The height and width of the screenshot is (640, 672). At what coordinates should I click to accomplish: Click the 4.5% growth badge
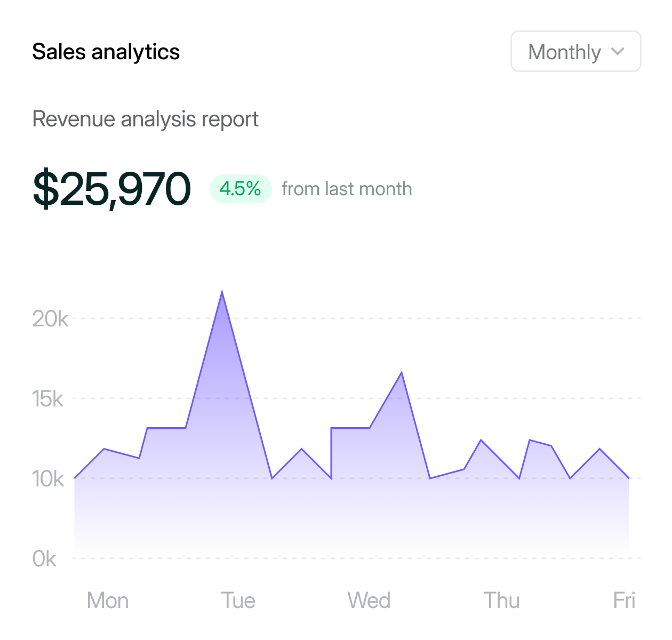tap(240, 189)
